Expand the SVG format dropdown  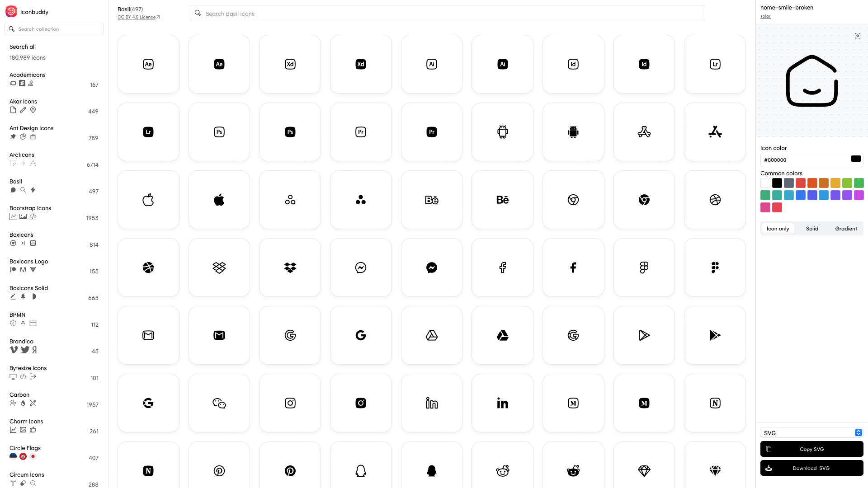point(857,432)
